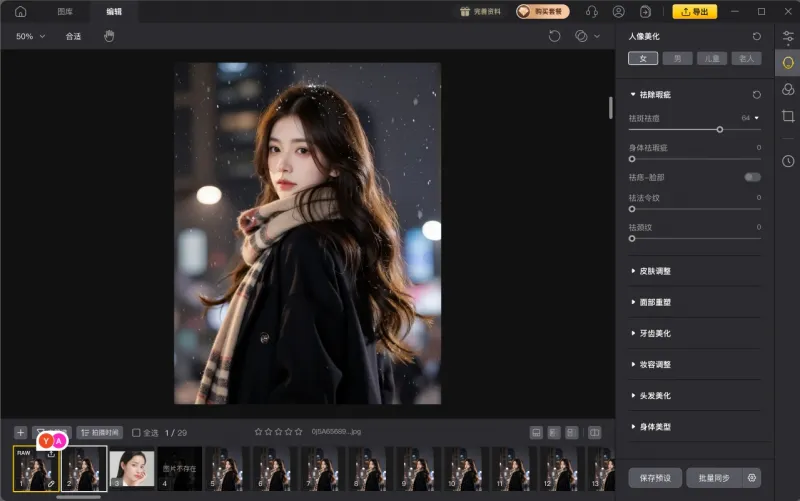This screenshot has width=800, height=501.
Task: Select the color filters overlapping-circles icon
Action: tap(788, 89)
